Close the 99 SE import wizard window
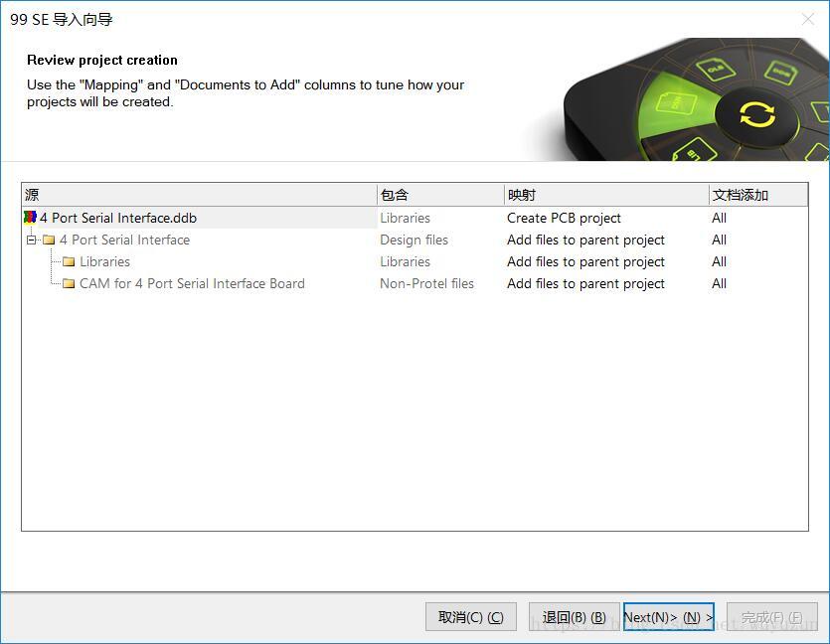Viewport: 830px width, 644px height. 808,20
